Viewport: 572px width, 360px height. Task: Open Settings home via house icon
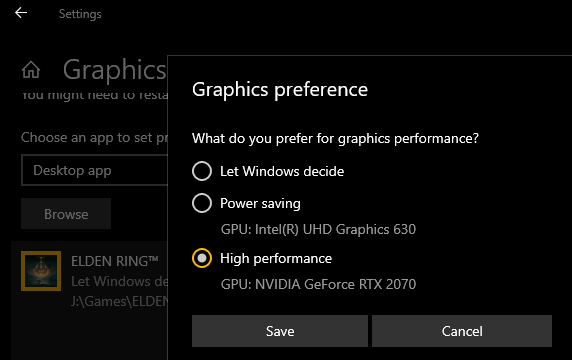31,70
